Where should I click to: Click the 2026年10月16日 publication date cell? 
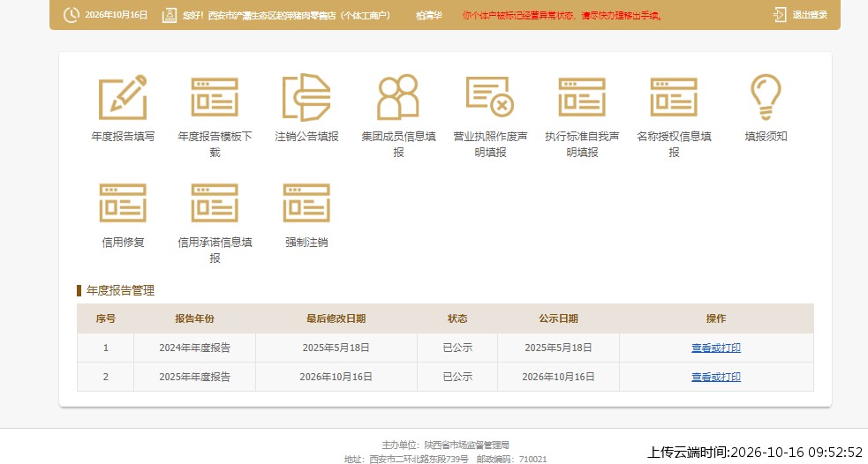[x=558, y=377]
